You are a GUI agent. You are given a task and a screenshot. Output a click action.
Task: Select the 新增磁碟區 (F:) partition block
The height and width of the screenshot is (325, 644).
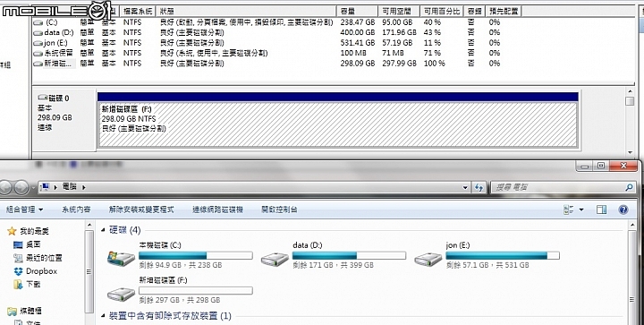337,125
